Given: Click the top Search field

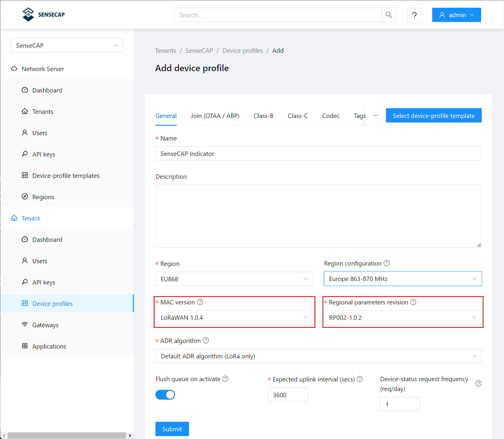Looking at the screenshot, I should click(278, 15).
